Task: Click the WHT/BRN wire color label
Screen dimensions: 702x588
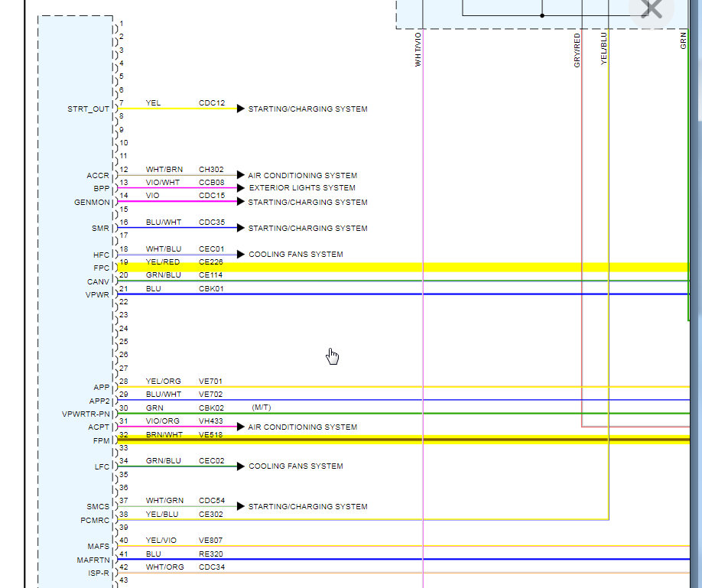Action: click(164, 169)
